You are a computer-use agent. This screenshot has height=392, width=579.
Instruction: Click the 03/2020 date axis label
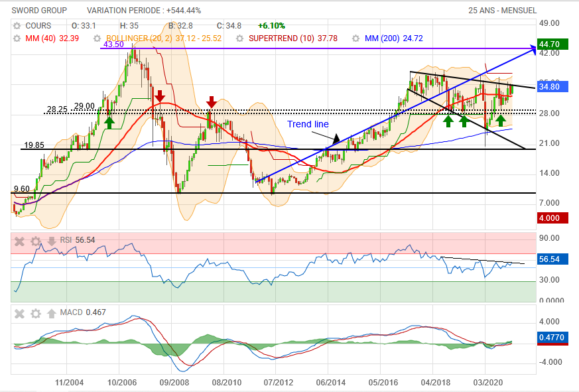point(487,383)
